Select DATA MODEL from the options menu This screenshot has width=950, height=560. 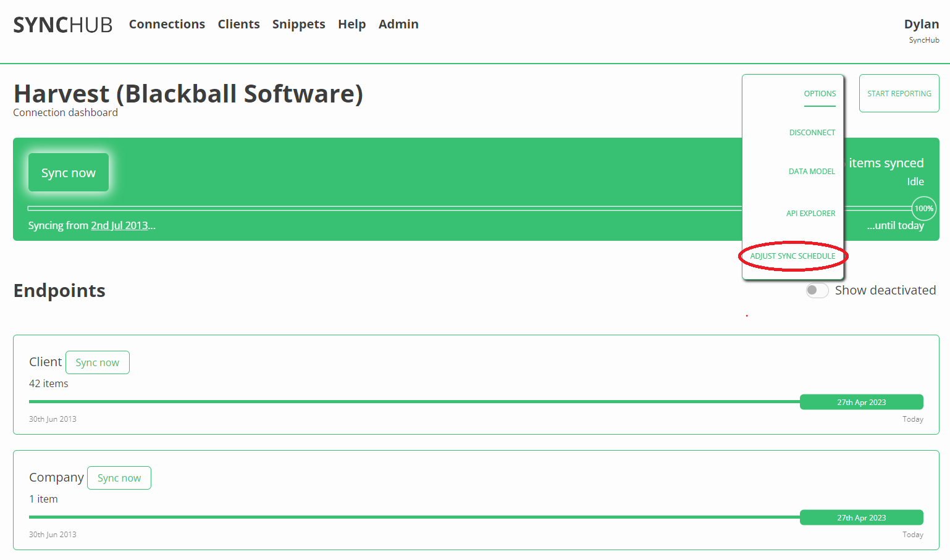coord(812,172)
